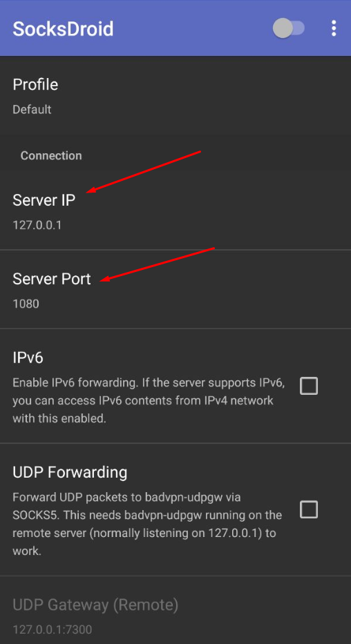
Task: Edit the Server IP setting
Action: point(175,212)
